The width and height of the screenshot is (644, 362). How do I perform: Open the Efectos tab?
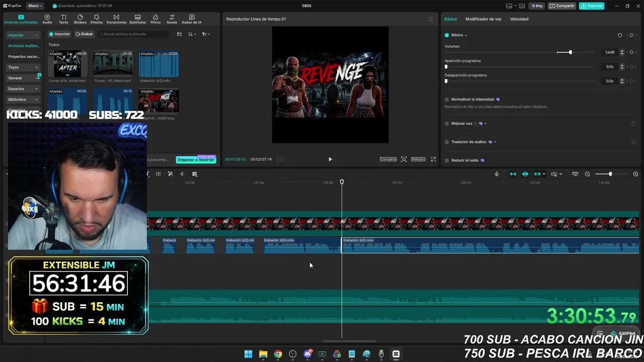pyautogui.click(x=97, y=19)
